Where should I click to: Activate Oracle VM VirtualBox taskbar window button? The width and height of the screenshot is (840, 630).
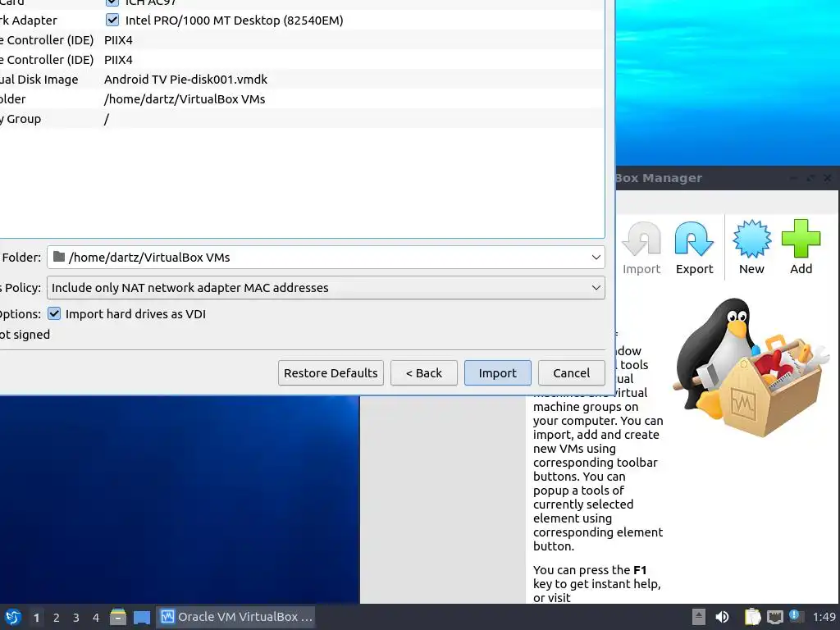(235, 617)
